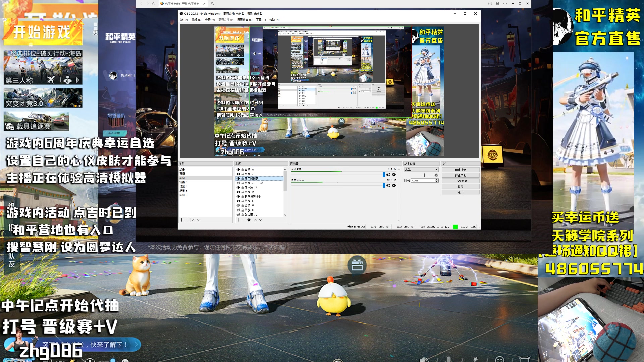Click the lock icon of 显示器捕获 source
The height and width of the screenshot is (362, 644).
(x=243, y=179)
